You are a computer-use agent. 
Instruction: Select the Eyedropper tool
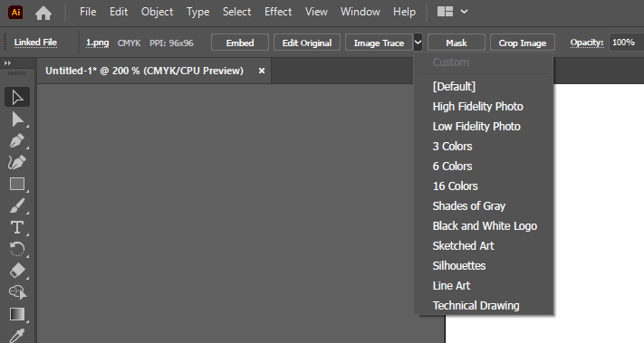pos(17,335)
